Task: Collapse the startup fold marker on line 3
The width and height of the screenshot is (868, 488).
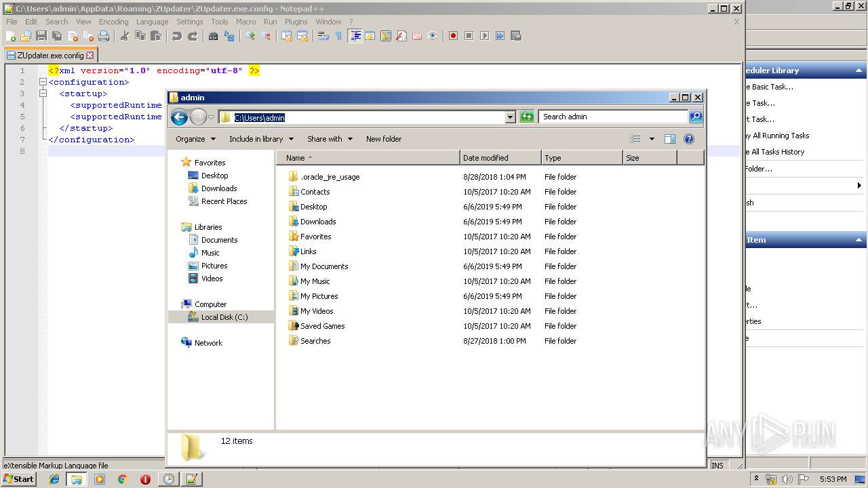Action: click(x=43, y=94)
